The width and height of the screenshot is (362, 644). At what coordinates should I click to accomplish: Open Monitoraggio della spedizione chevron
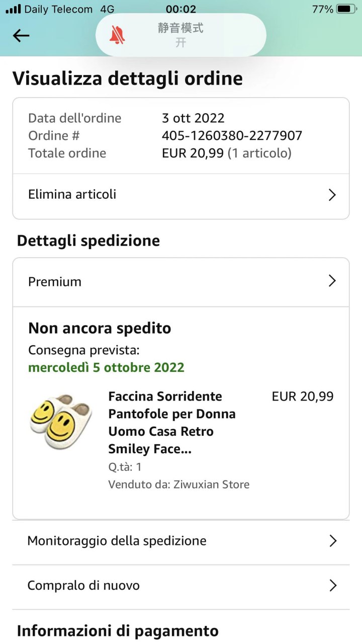(332, 541)
